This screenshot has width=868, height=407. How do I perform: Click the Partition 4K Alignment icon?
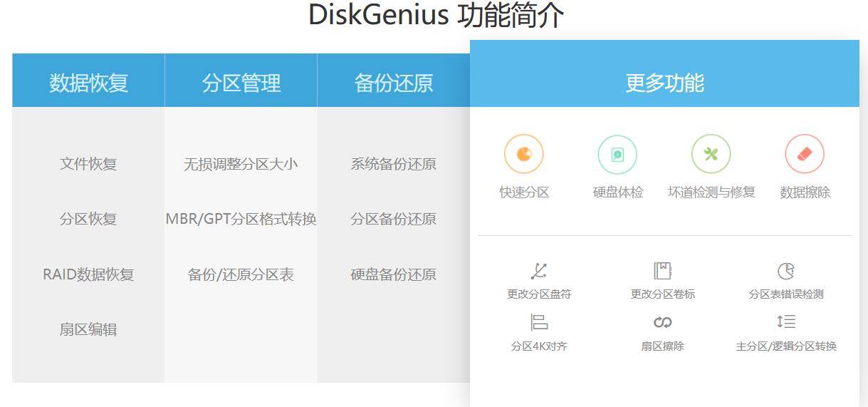(539, 322)
